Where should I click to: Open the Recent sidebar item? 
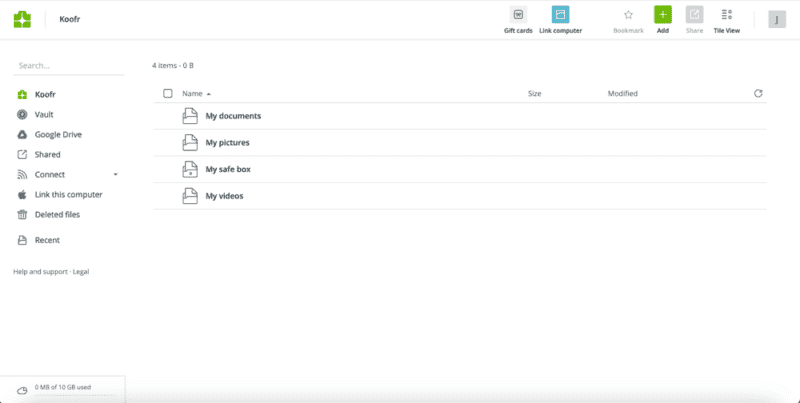tap(47, 241)
